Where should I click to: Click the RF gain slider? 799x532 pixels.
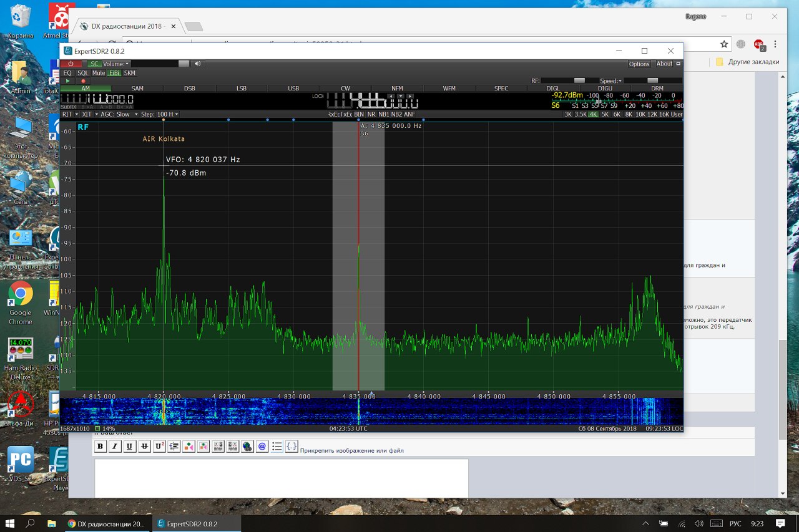click(x=571, y=80)
